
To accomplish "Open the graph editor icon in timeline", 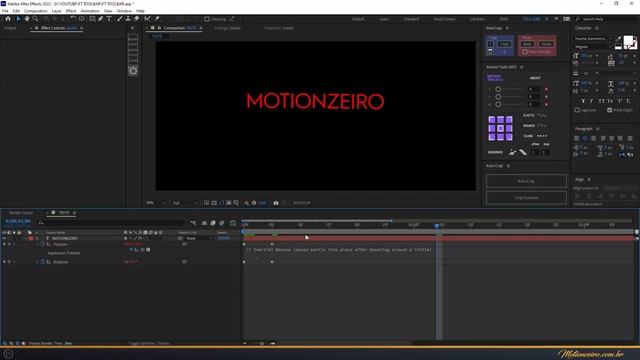I will 233,223.
